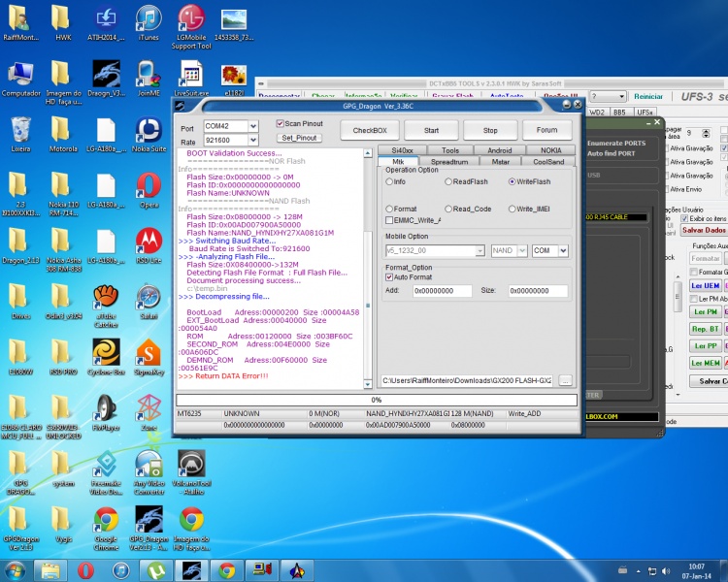This screenshot has width=728, height=582.
Task: Click the log panel scrollbar up arrow
Action: 367,152
